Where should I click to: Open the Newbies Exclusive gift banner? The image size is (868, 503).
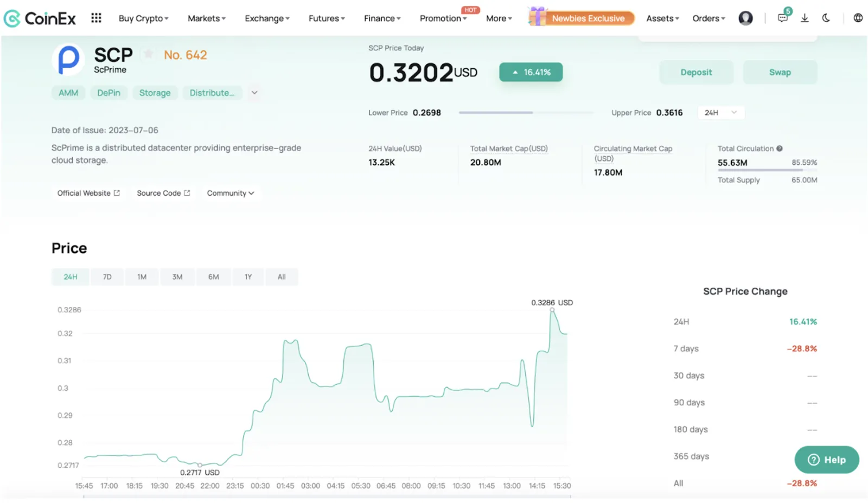(581, 18)
